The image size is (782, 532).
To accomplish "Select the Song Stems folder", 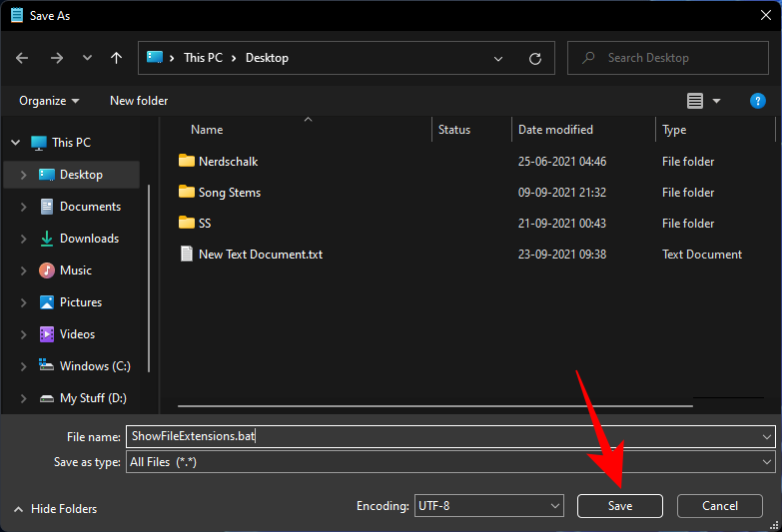I will (x=230, y=193).
